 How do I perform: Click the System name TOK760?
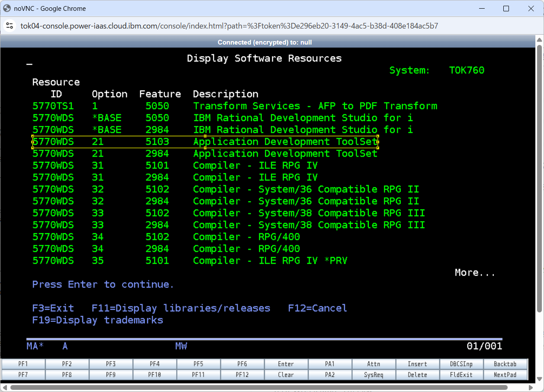[467, 70]
